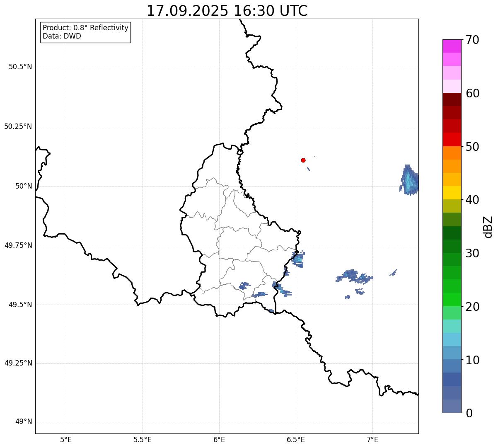This screenshot has width=498, height=448.
Task: Click the 50.5°N latitude label
Action: [20, 67]
